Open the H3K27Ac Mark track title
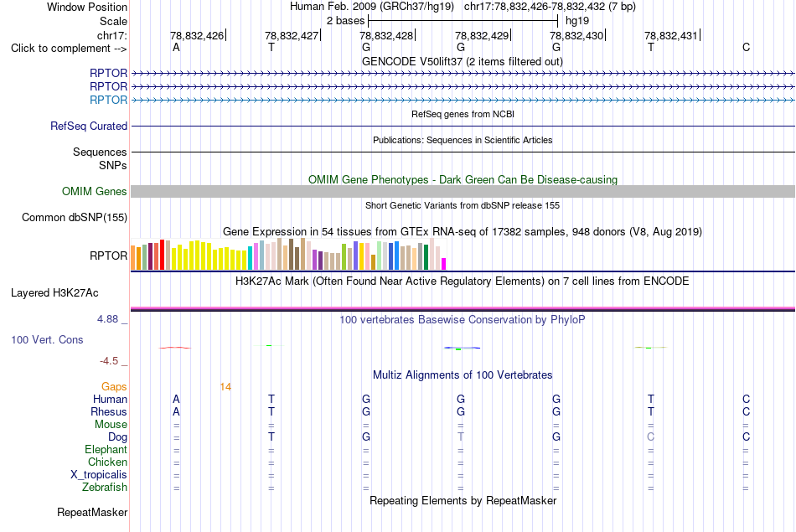 point(462,281)
